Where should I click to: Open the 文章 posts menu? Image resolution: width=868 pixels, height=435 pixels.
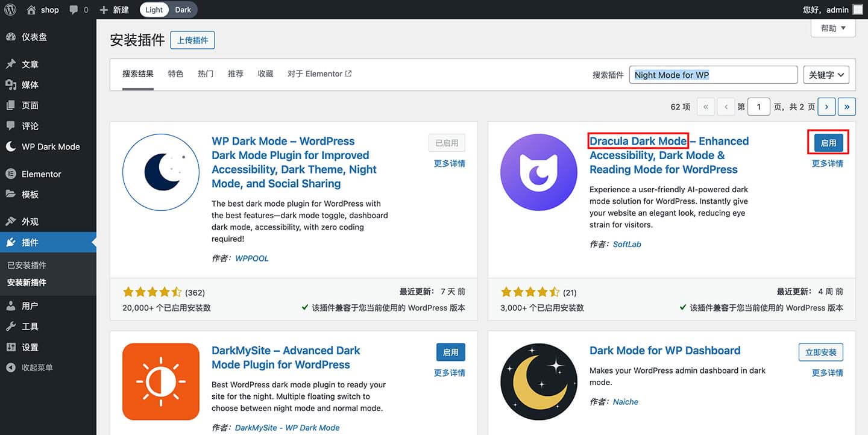pos(48,64)
